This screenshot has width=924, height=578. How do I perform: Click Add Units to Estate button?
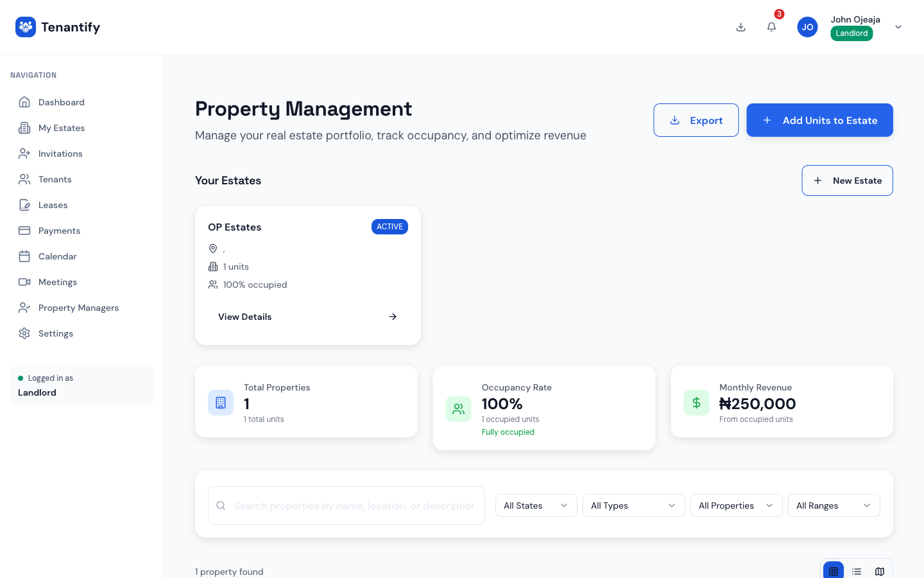(819, 120)
